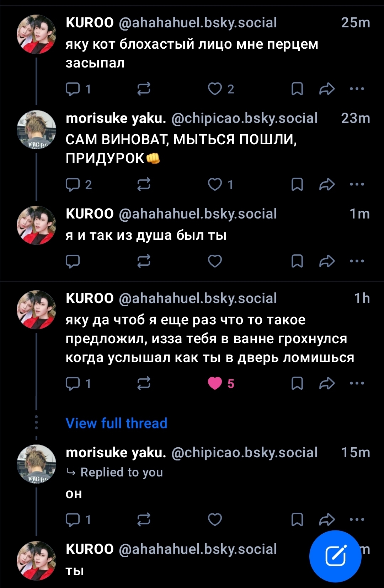Open more options on the 1h post
This screenshot has height=588, width=384.
[357, 383]
